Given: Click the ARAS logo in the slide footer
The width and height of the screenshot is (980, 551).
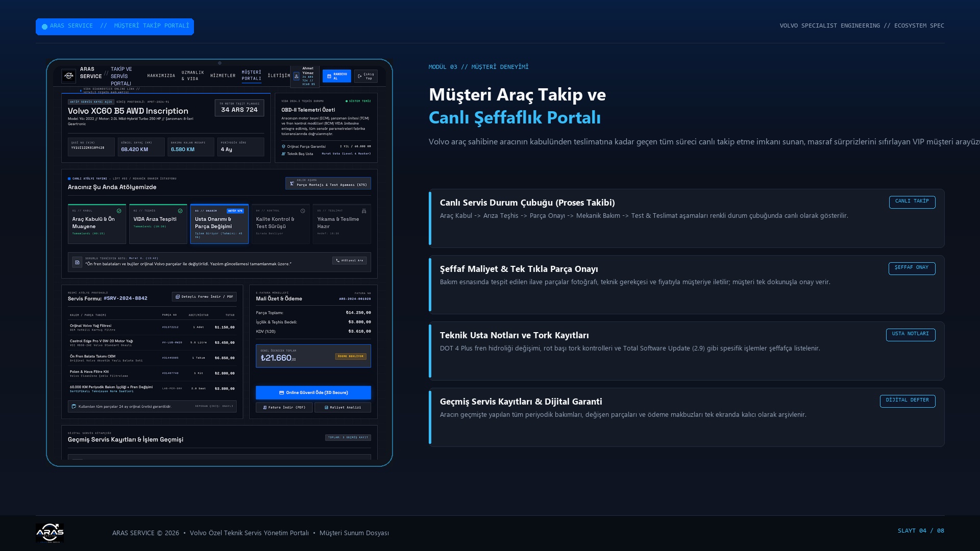Looking at the screenshot, I should 50,533.
